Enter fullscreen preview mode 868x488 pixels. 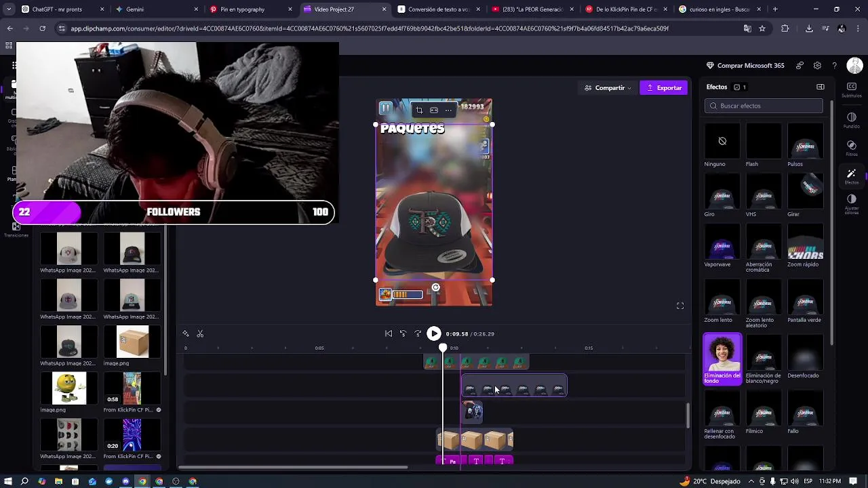click(680, 306)
